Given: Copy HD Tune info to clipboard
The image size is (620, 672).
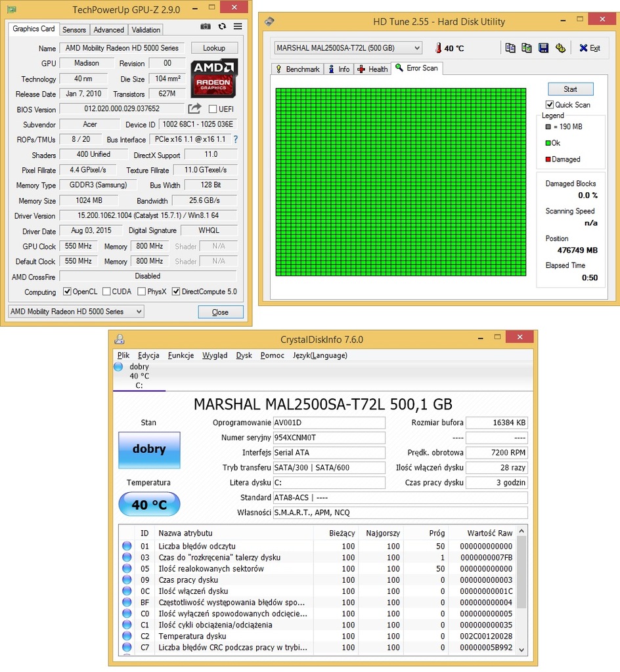Looking at the screenshot, I should 510,48.
